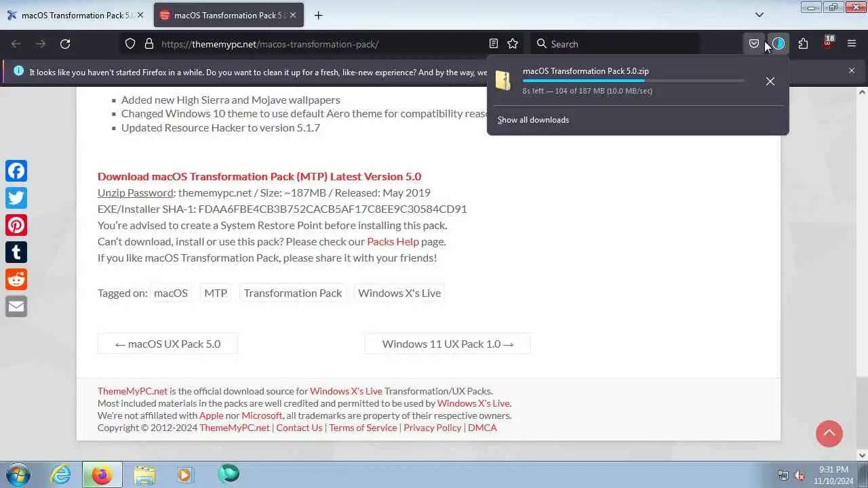
Task: Share via Email icon
Action: [x=16, y=306]
